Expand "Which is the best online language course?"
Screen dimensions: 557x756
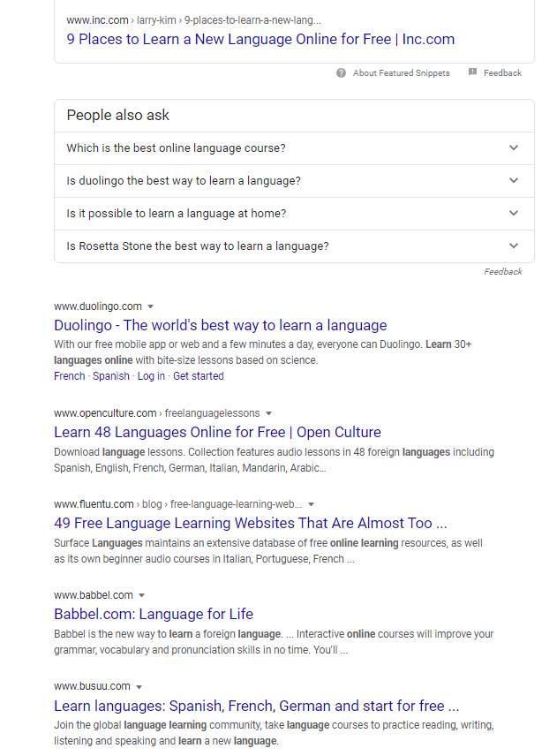coord(295,148)
